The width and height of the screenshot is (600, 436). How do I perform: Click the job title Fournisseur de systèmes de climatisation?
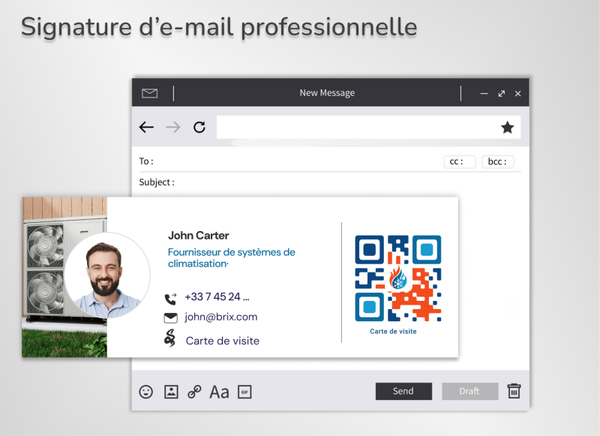tap(232, 258)
